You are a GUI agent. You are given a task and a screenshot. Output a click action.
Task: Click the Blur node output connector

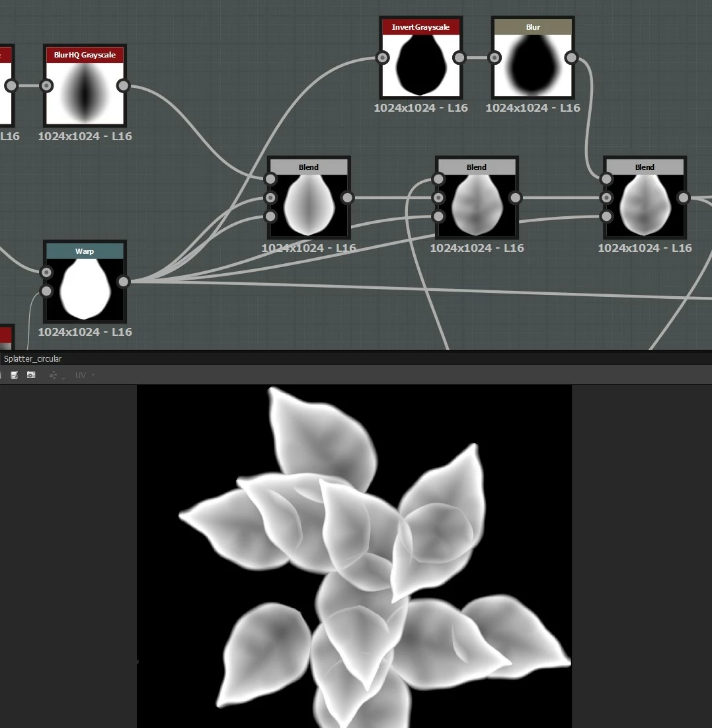click(x=571, y=58)
